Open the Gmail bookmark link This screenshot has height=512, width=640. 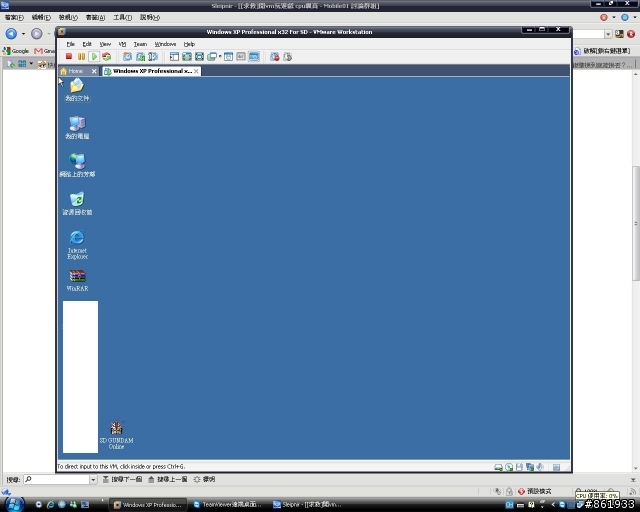pyautogui.click(x=44, y=51)
